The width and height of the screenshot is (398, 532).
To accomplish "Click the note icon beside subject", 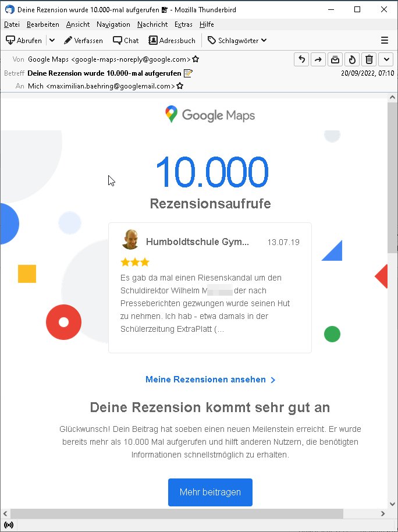I will pos(188,73).
